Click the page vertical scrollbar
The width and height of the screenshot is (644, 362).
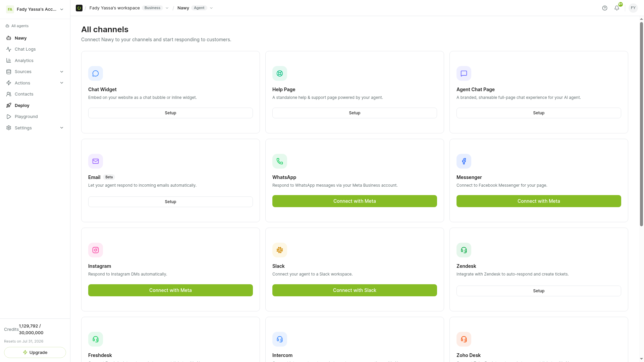(641, 124)
